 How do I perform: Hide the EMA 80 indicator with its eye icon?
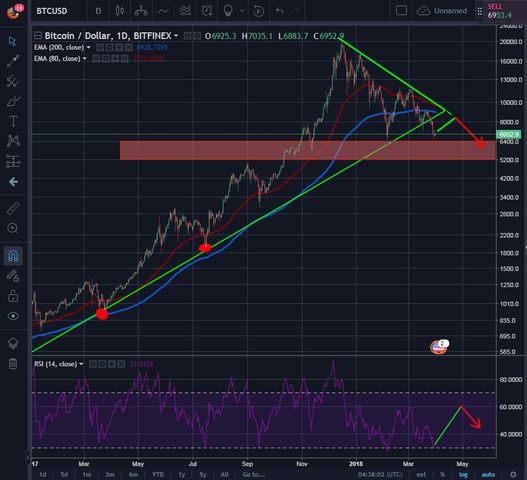tap(96, 58)
